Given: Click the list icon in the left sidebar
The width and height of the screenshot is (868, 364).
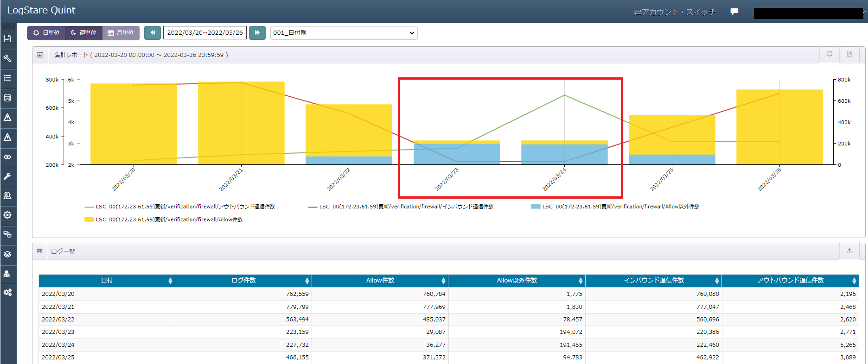Looking at the screenshot, I should [8, 78].
